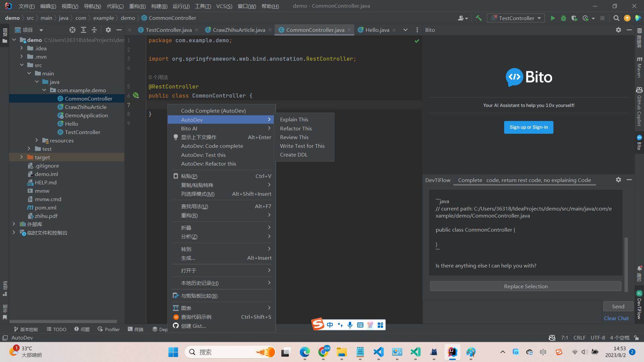Viewport: 644px width, 362px height.
Task: Expand the resources folder
Action: point(37,140)
